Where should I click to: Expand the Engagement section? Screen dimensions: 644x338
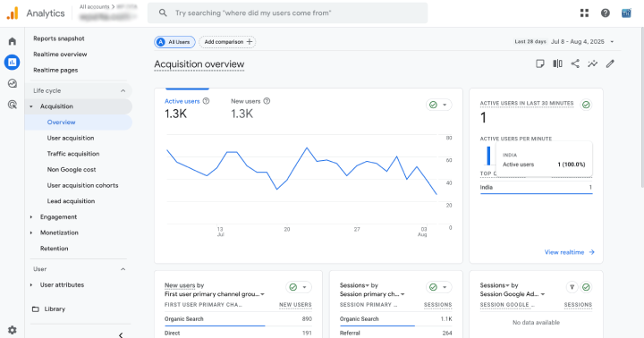coord(31,217)
